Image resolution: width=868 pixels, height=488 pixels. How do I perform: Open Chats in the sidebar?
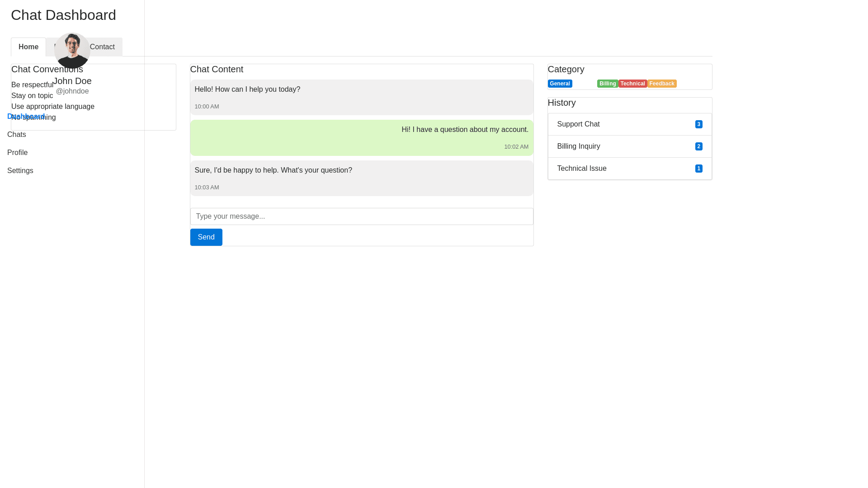pyautogui.click(x=17, y=135)
